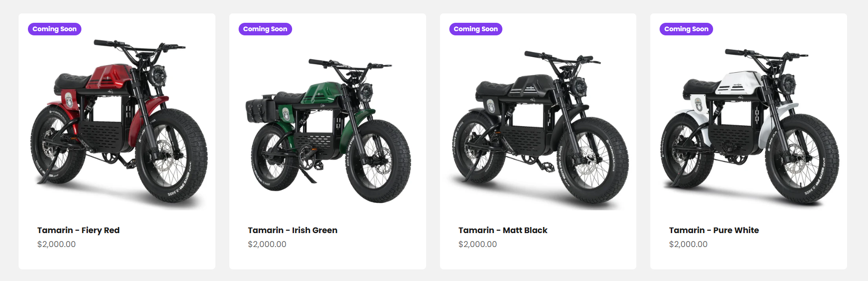
Task: Click the Tamarin - Matt Black title
Action: pyautogui.click(x=503, y=230)
